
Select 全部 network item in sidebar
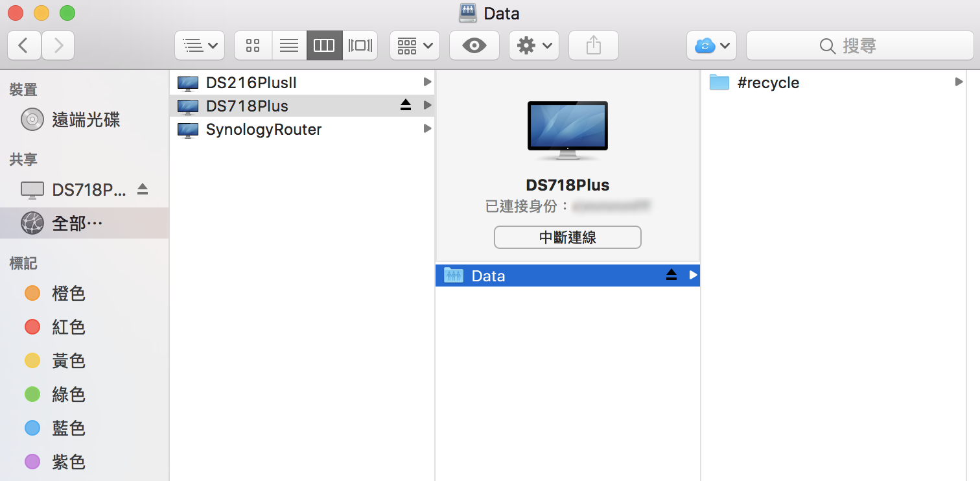pos(76,224)
